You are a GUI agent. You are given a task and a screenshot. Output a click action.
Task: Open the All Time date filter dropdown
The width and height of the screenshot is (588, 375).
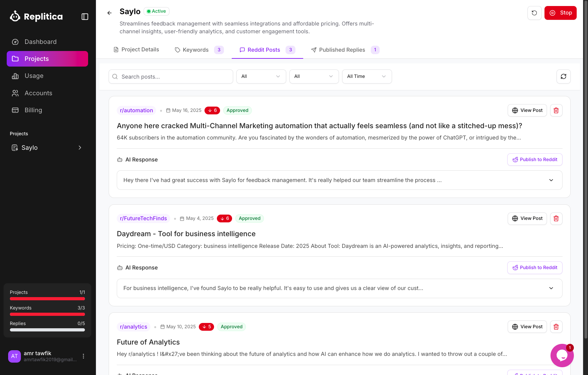[367, 76]
